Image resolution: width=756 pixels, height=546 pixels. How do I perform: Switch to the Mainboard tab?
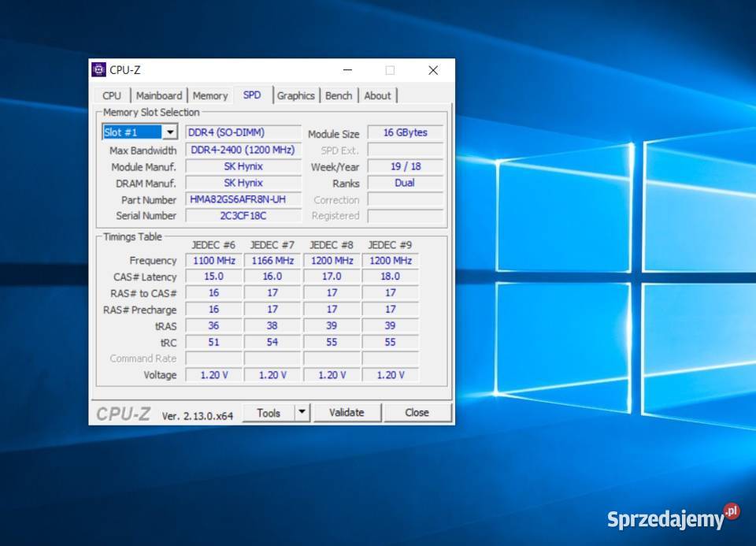pos(159,95)
